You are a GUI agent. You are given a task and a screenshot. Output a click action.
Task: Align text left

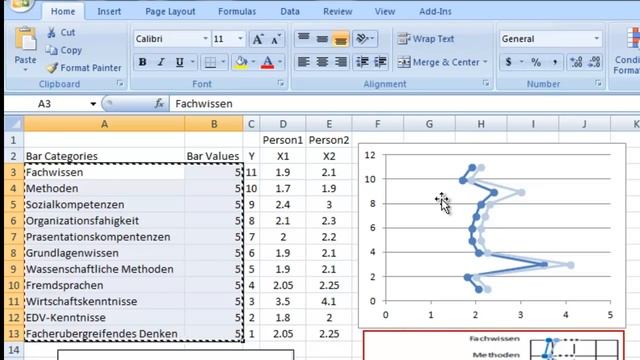[304, 62]
